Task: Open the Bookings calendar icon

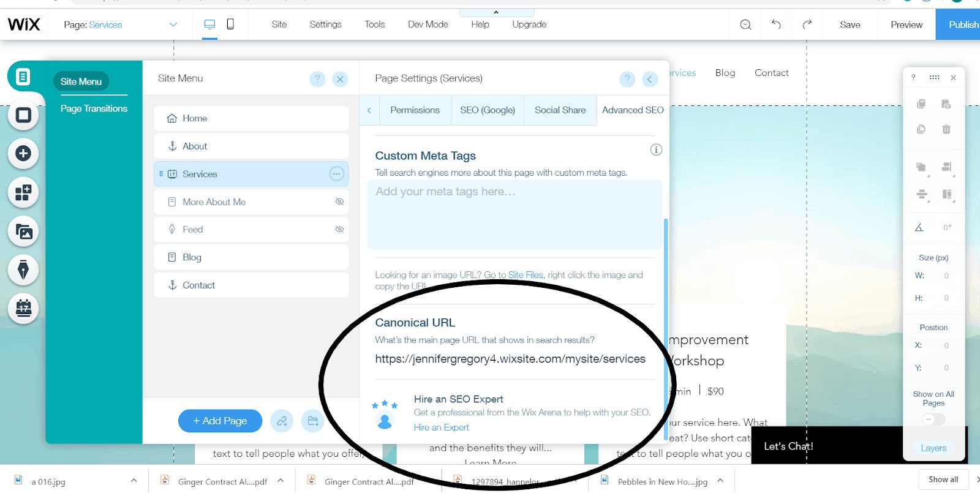Action: tap(23, 307)
